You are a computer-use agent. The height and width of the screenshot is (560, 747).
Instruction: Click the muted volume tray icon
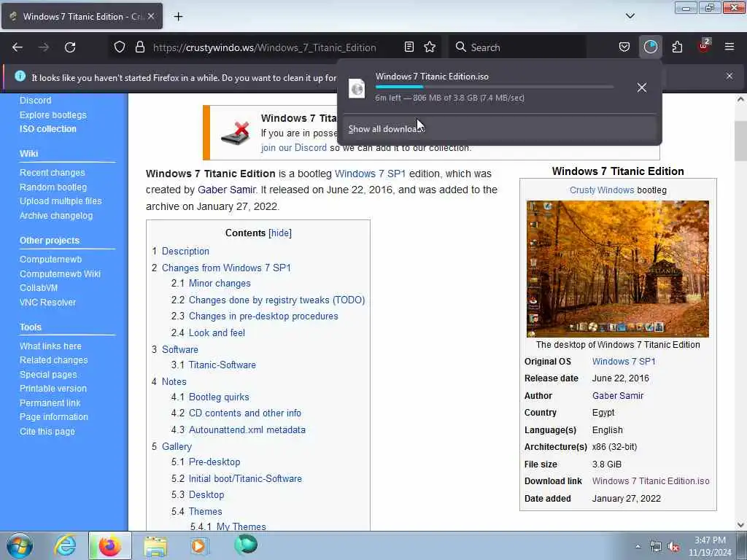tap(673, 547)
